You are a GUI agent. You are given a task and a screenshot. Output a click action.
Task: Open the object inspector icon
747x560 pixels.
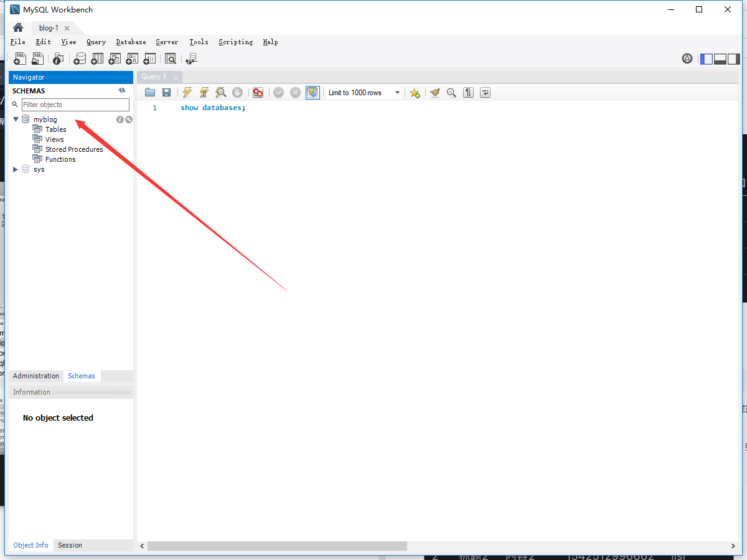click(x=58, y=58)
